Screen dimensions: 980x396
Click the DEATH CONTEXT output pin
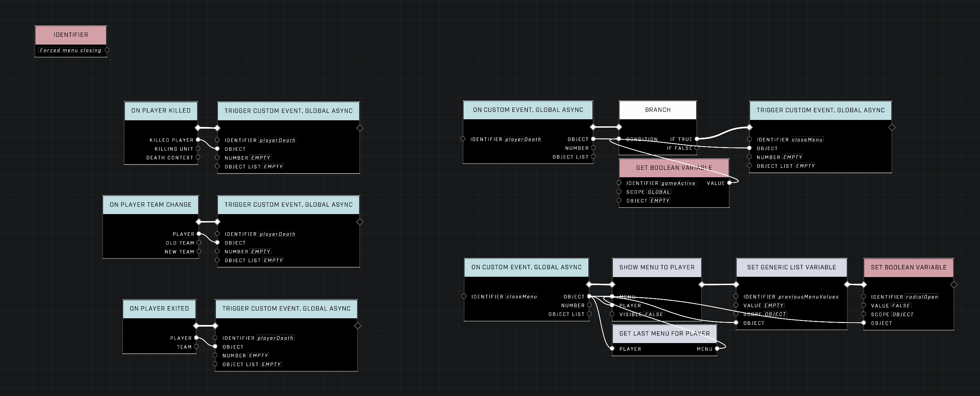pos(198,157)
